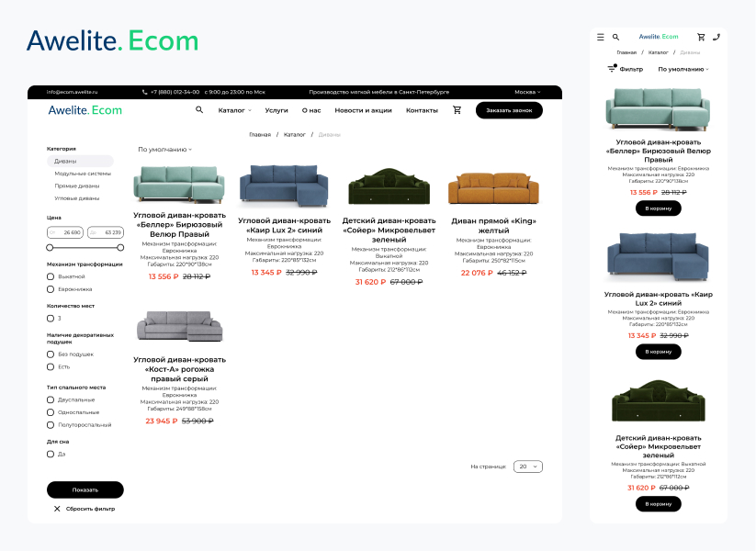
Task: Click the Заказать звонок button
Action: click(x=509, y=110)
